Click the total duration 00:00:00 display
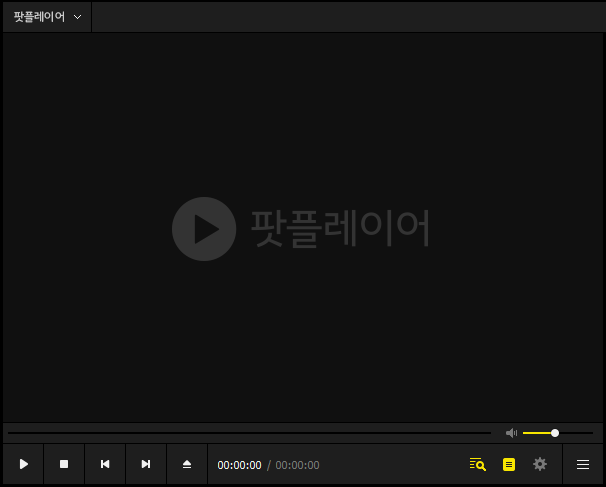This screenshot has height=487, width=606. (x=297, y=465)
